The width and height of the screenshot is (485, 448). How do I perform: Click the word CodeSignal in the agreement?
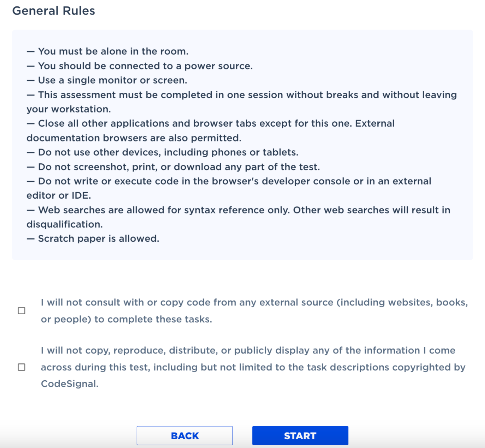click(x=69, y=384)
